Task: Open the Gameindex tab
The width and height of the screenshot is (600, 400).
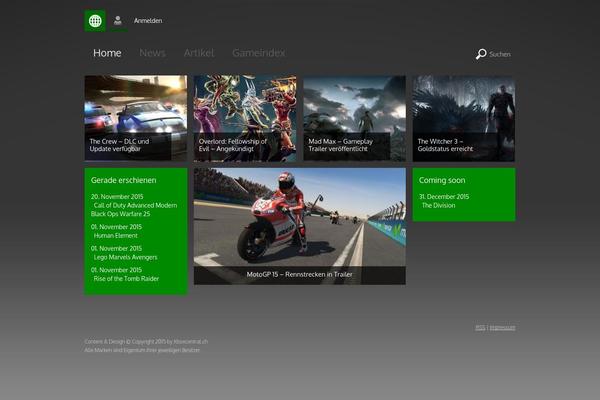Action: (x=259, y=53)
